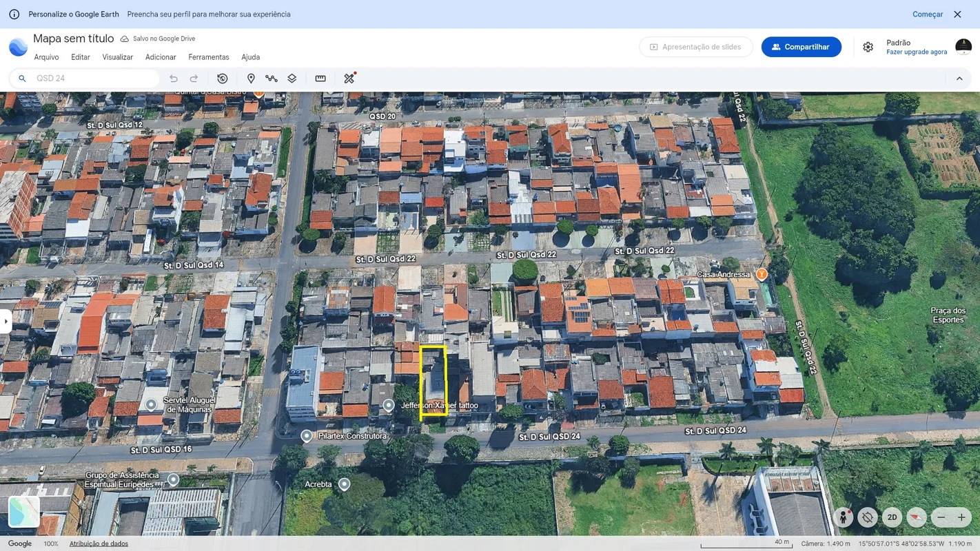980x551 pixels.
Task: Open the account profile avatar
Action: 963,47
